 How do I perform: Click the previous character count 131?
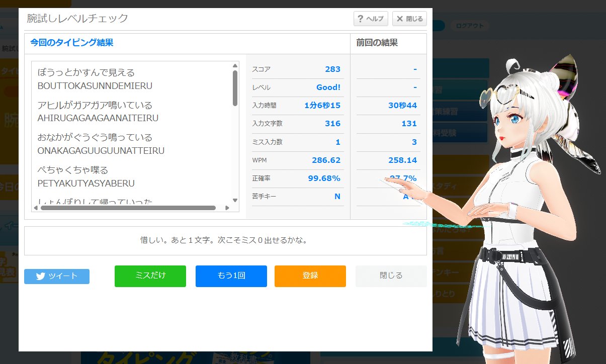(409, 123)
